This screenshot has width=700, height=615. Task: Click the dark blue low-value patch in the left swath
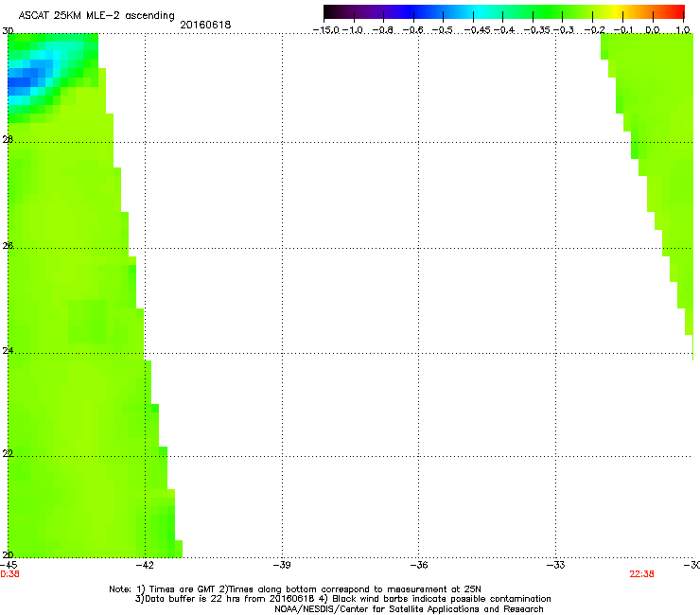tap(23, 79)
